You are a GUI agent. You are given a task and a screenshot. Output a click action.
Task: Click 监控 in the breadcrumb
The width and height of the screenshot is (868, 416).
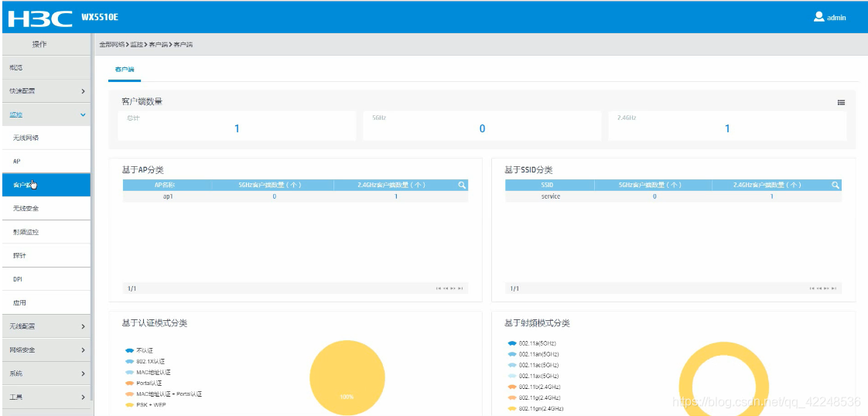coord(136,45)
